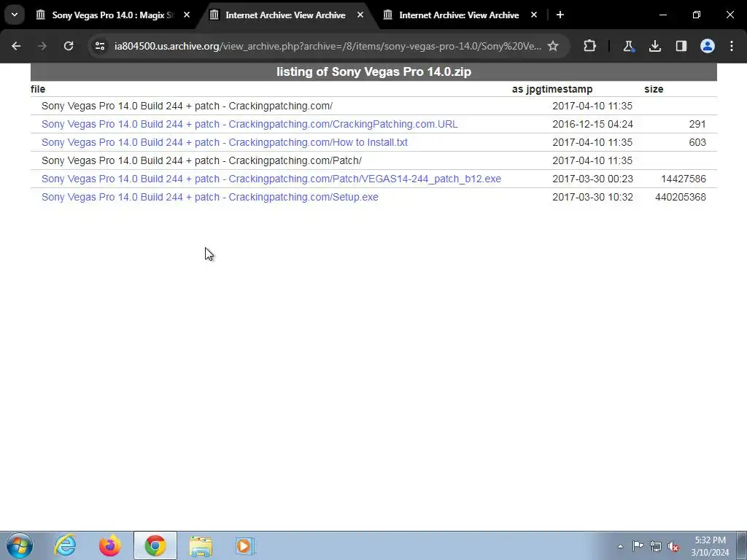Click the 'size' column header
This screenshot has height=560, width=747.
654,89
